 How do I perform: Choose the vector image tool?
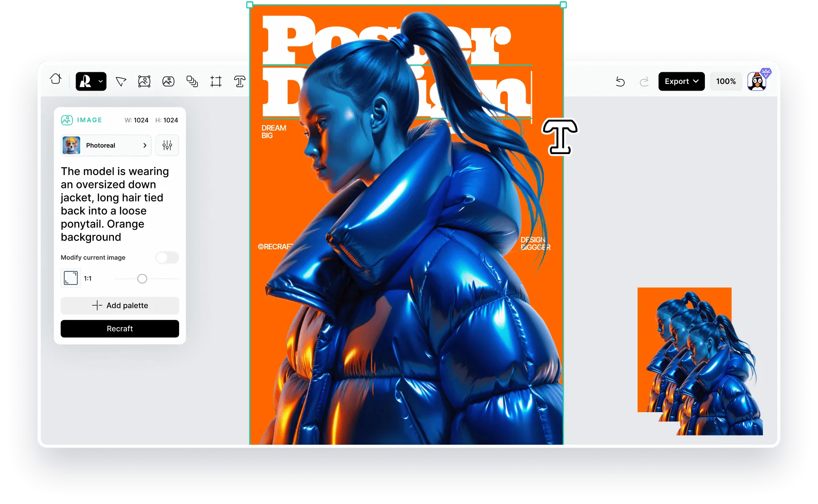point(144,81)
